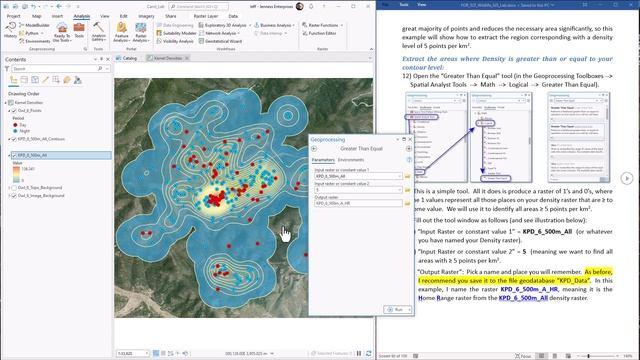Click the Night blue symbol swatch
640x360 pixels.
[x=15, y=131]
